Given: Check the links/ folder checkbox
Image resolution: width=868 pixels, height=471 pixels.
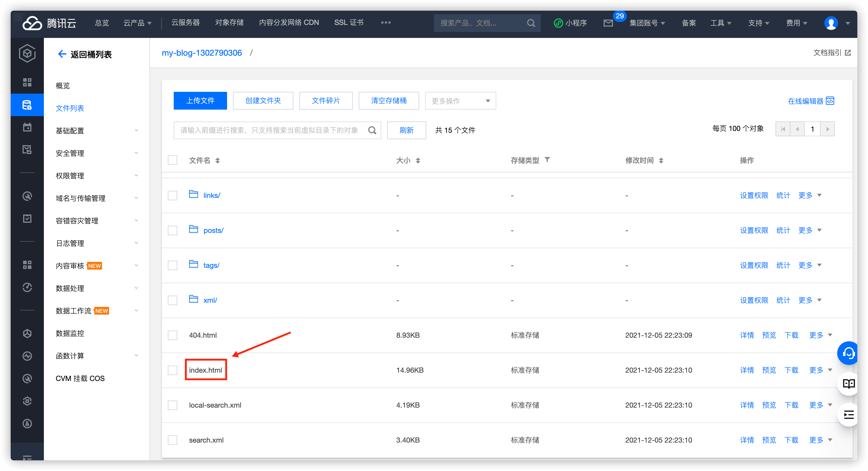Looking at the screenshot, I should (173, 196).
